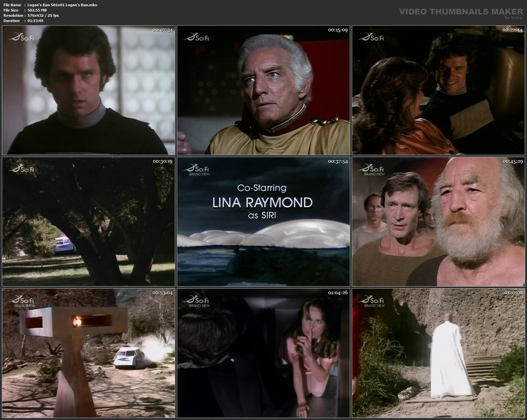Click the 00:22:44 timestamp label
Image resolution: width=527 pixels, height=420 pixels.
tap(512, 30)
